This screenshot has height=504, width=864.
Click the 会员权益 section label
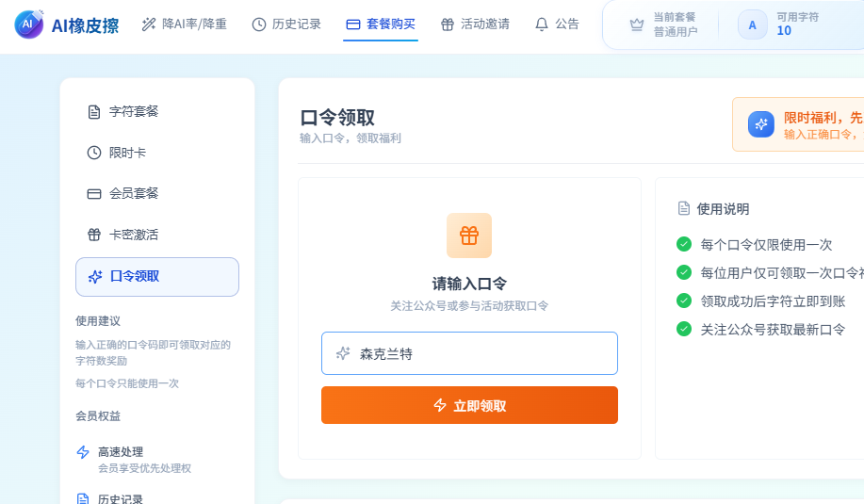(x=98, y=415)
